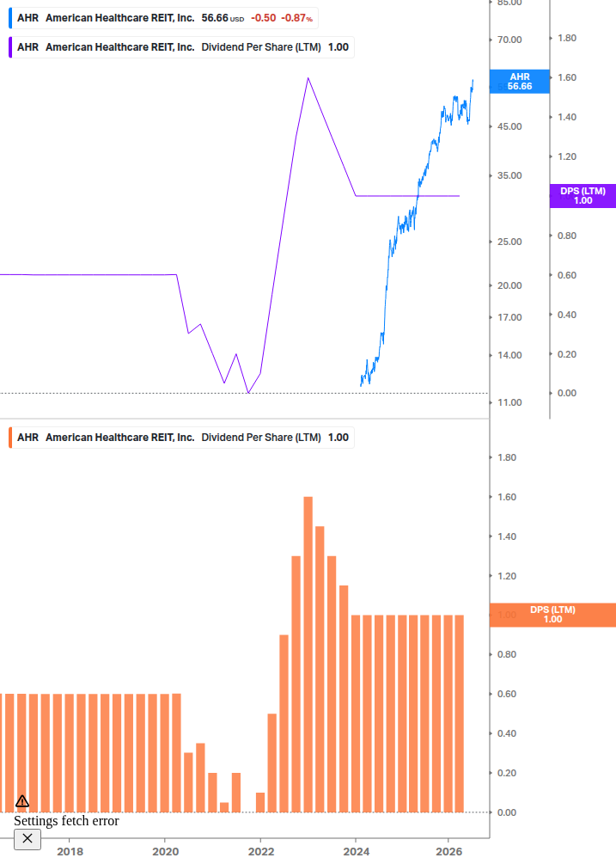The height and width of the screenshot is (864, 616).
Task: Click the 45.00 price axis tick label
Action: click(509, 126)
